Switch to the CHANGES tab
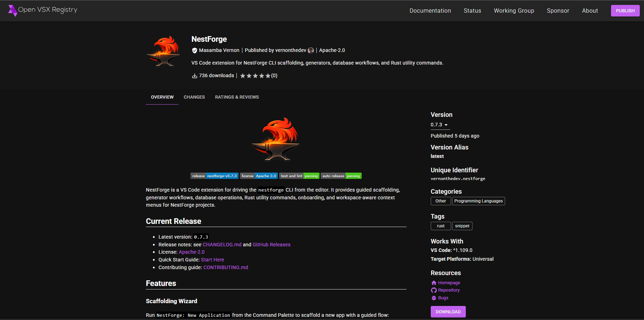644x320 pixels. (194, 97)
